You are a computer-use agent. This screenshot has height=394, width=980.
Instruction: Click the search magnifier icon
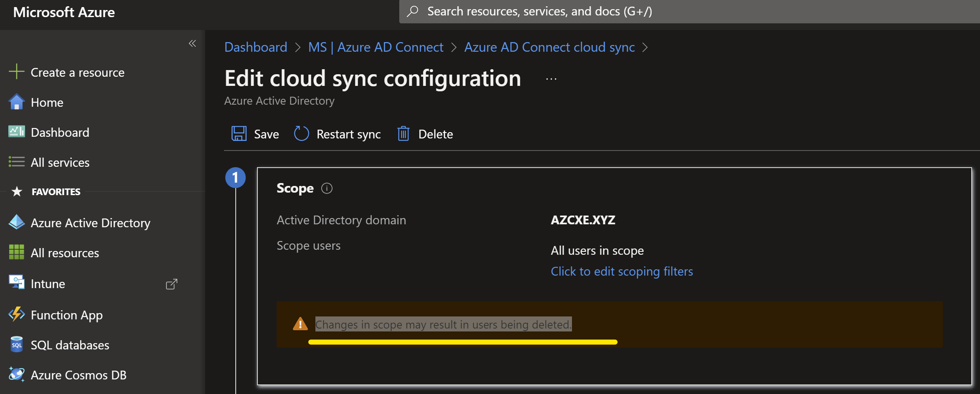click(412, 11)
